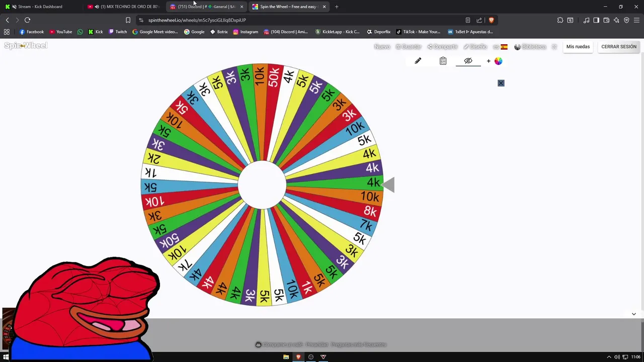Click the wheel center hub to spin
This screenshot has height=362, width=644.
262,185
